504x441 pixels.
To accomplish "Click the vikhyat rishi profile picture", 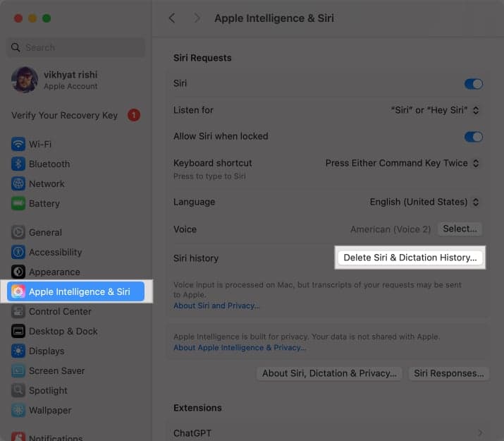I will pyautogui.click(x=25, y=80).
